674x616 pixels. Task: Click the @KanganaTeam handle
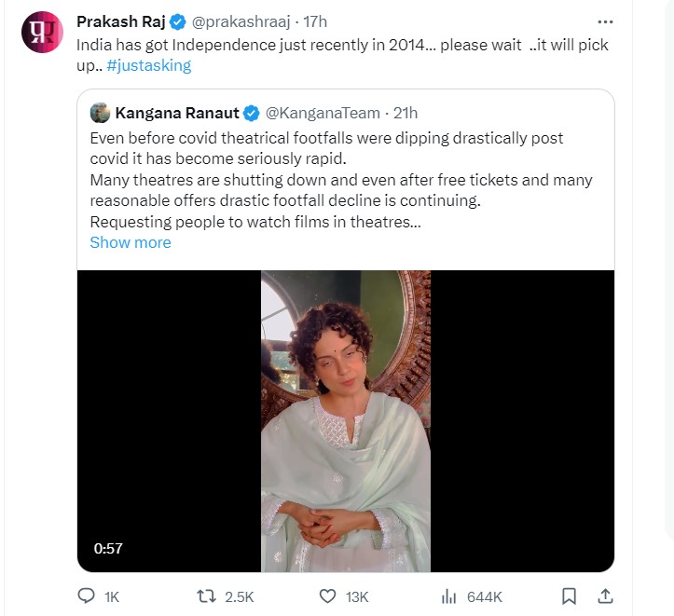point(323,113)
